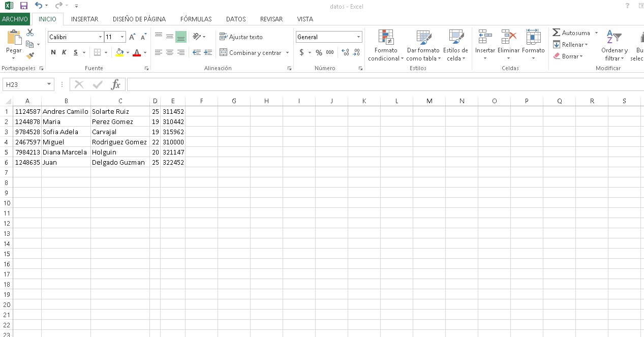Open the Calibri font name dropdown
This screenshot has height=337, width=644.
(100, 37)
